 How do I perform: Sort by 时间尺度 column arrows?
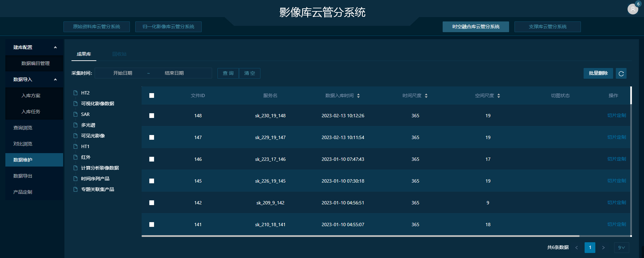426,96
